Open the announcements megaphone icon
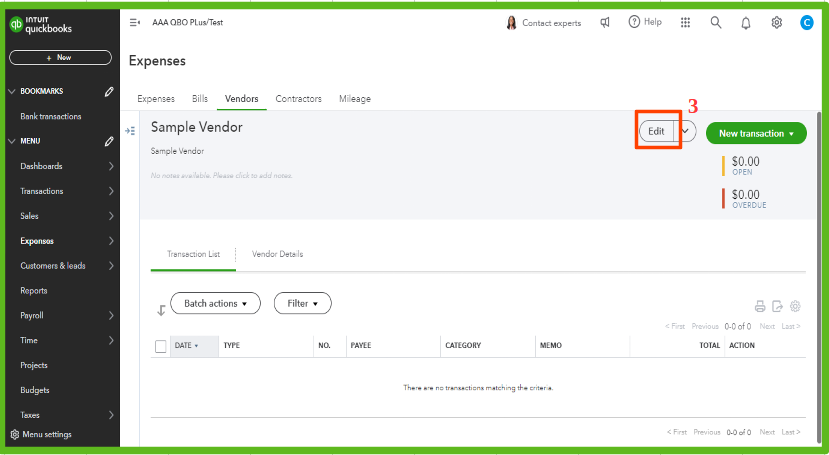829x455 pixels. 605,22
